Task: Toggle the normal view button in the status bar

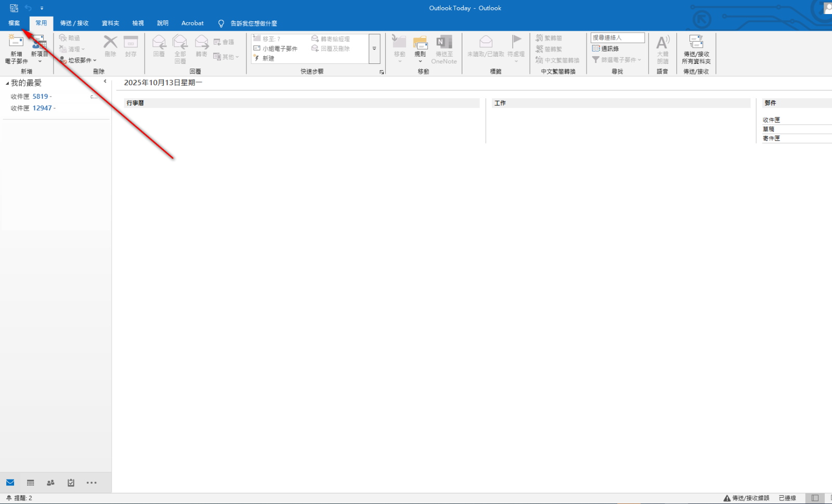Action: (x=815, y=498)
